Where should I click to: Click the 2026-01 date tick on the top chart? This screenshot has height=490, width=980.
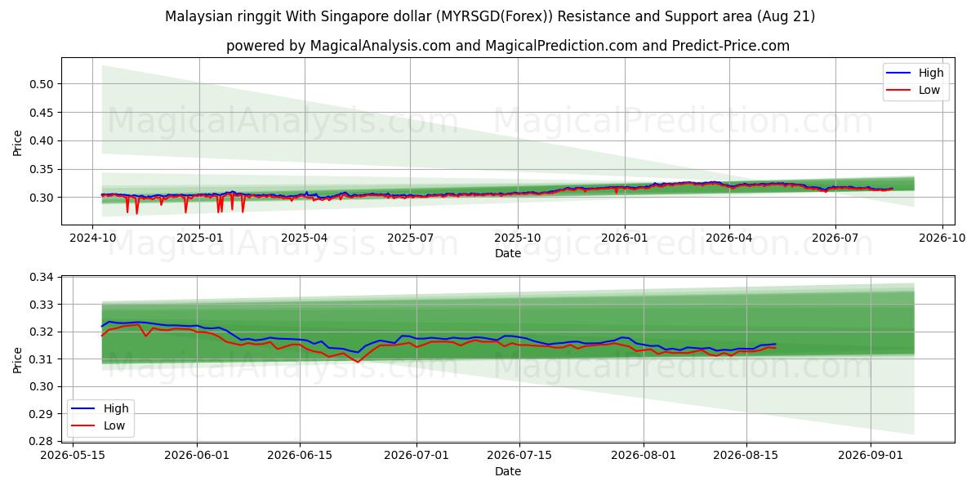click(625, 238)
